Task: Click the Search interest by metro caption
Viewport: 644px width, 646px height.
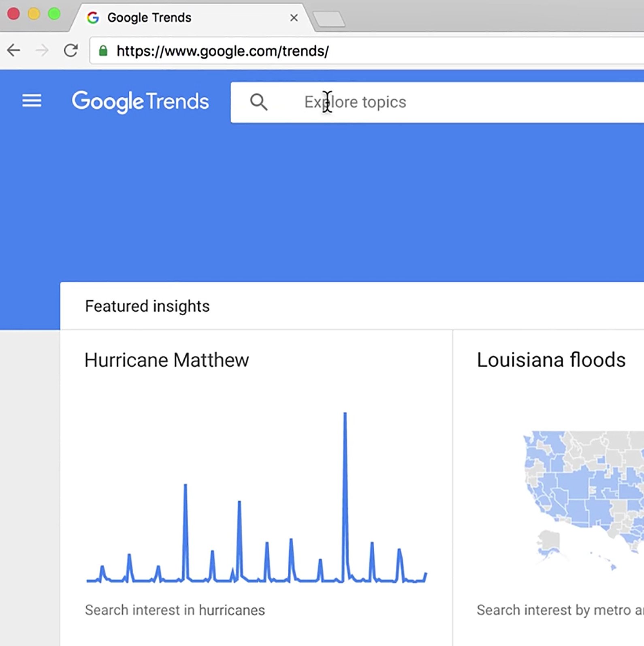Action: coord(560,610)
